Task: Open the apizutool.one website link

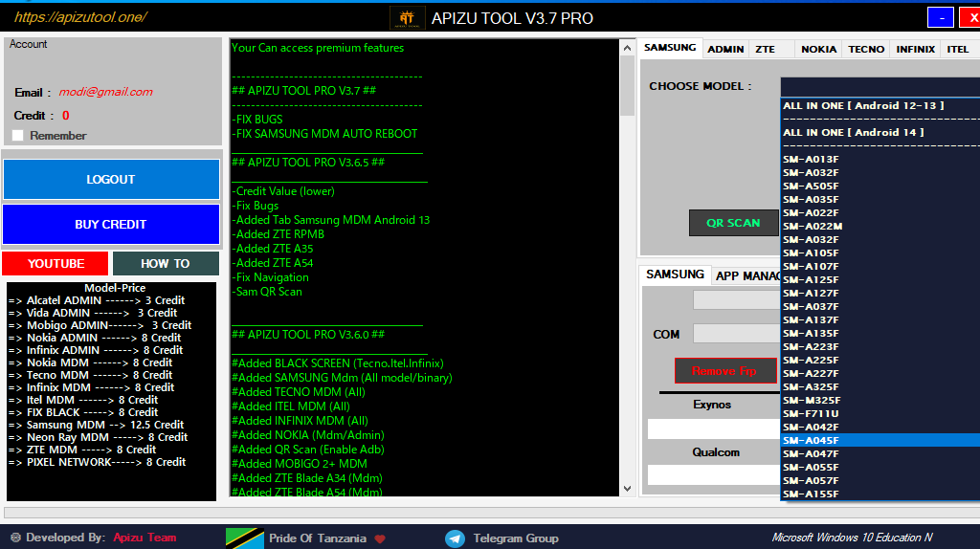Action: click(x=80, y=17)
